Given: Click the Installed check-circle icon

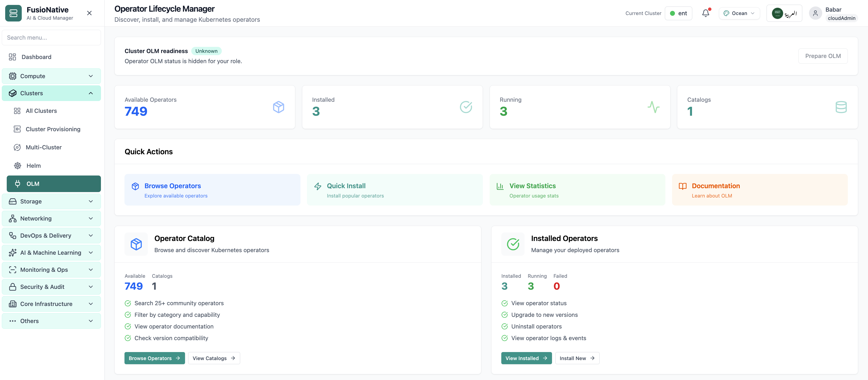Looking at the screenshot, I should pyautogui.click(x=466, y=107).
